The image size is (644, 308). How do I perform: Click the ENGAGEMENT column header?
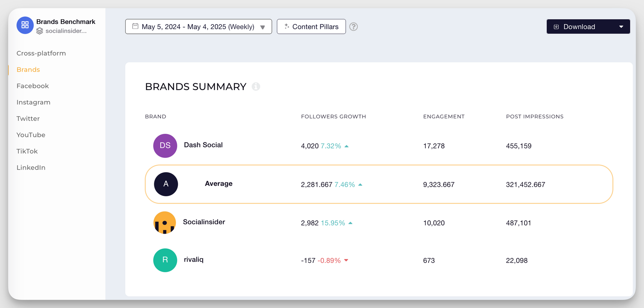(x=444, y=116)
